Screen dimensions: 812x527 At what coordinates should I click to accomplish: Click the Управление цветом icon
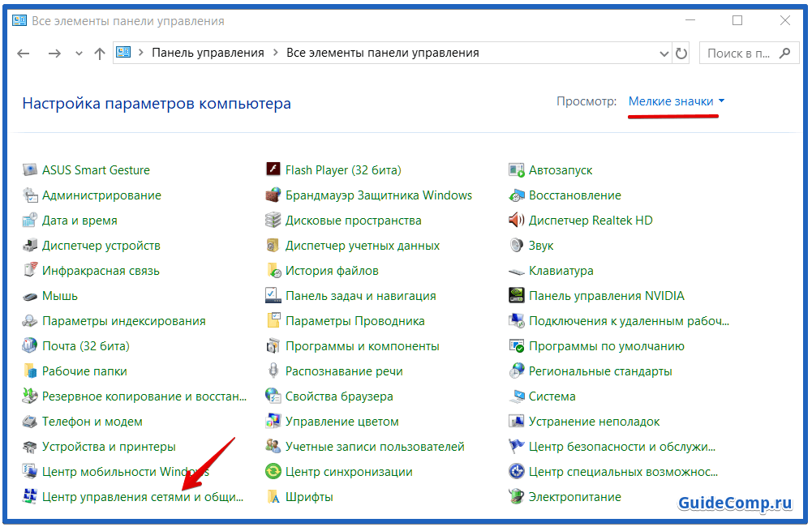(273, 422)
